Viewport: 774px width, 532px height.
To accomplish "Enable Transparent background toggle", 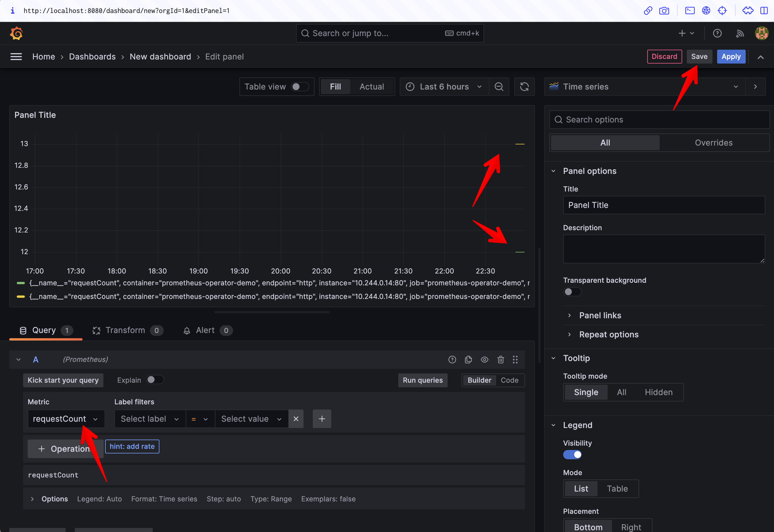I will (572, 291).
